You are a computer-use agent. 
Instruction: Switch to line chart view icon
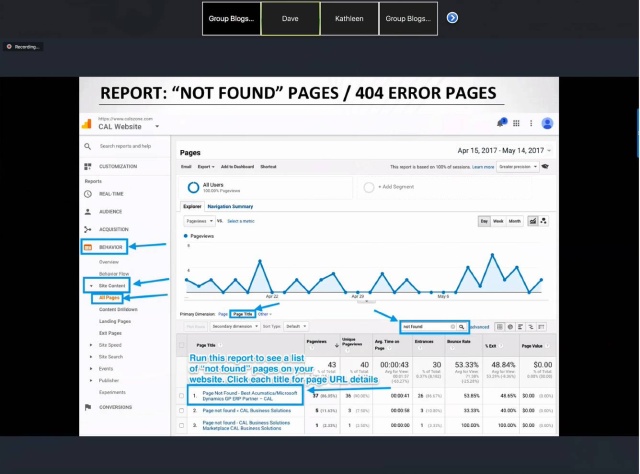tap(533, 221)
